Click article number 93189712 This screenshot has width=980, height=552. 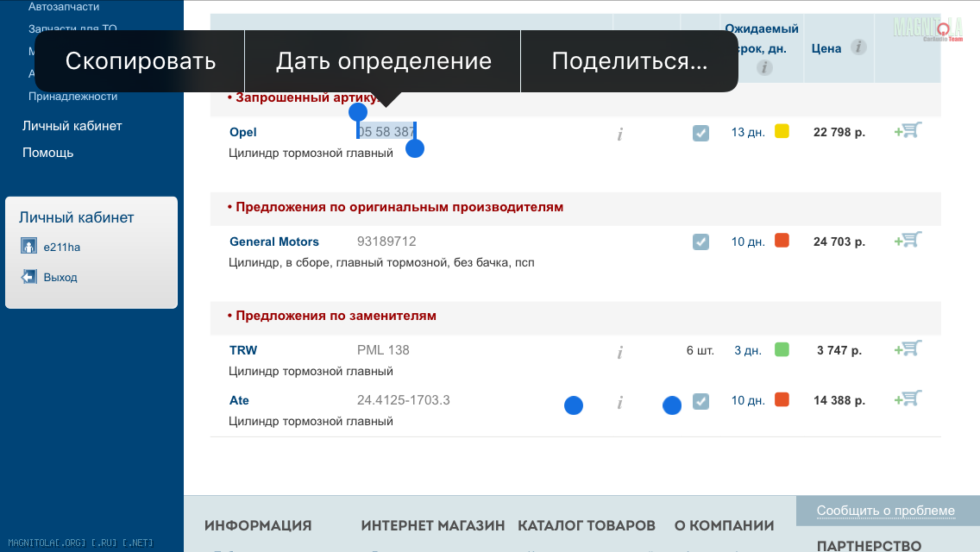click(x=386, y=241)
